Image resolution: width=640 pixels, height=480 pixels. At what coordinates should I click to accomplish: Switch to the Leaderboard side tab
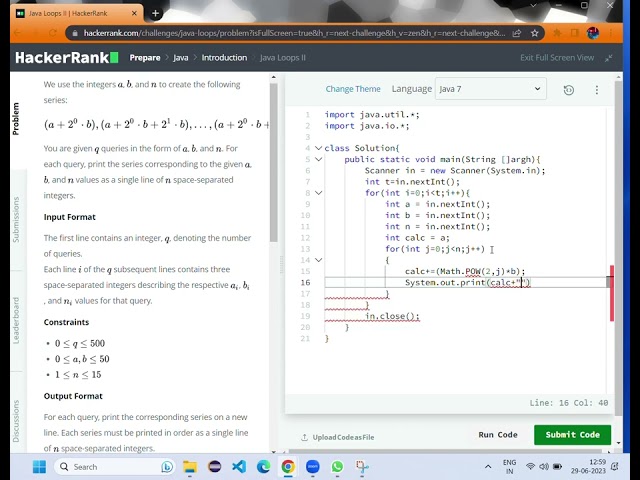click(x=16, y=320)
